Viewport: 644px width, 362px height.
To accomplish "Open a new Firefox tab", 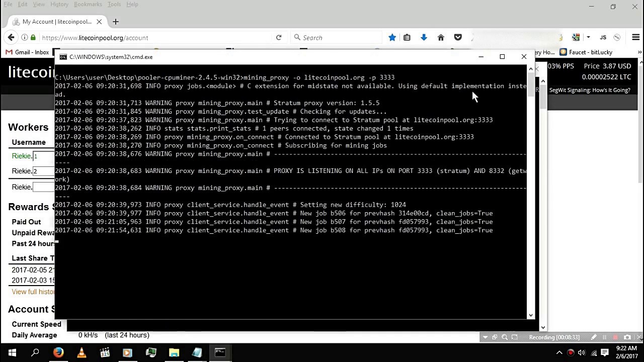I will click(x=116, y=22).
